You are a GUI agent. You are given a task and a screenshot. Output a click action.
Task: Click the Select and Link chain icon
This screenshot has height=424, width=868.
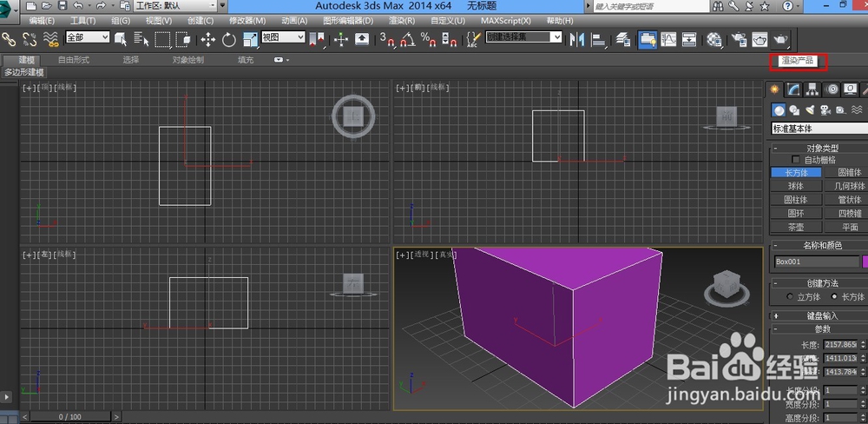(x=9, y=39)
